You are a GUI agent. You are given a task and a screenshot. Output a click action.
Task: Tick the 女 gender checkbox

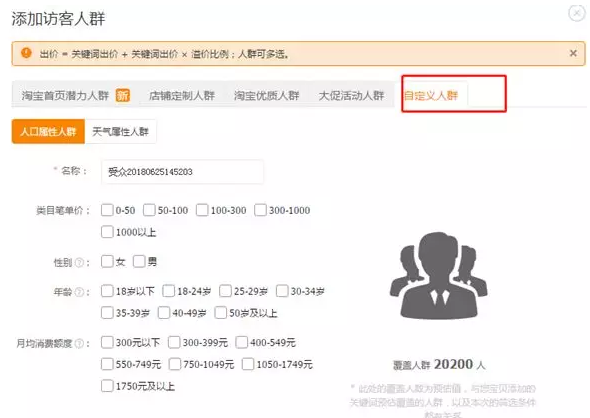pyautogui.click(x=107, y=261)
